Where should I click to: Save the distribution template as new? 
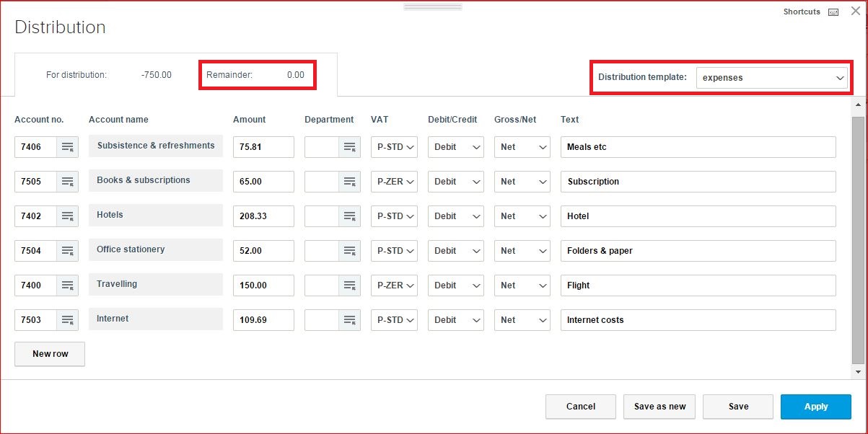click(x=659, y=407)
